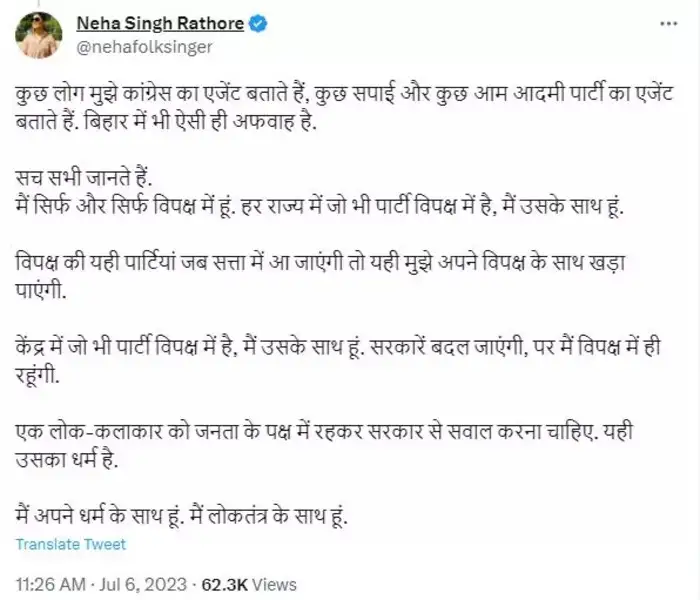Click the line 'सच सभी जानते हैं.'
The height and width of the screenshot is (600, 700).
(84, 178)
